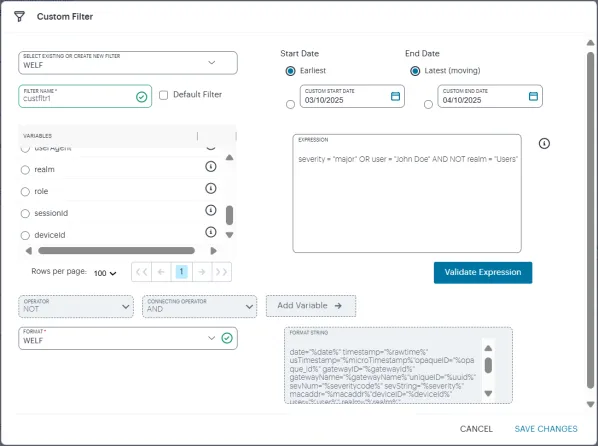
Task: Open info icon for role variable
Action: tap(211, 188)
